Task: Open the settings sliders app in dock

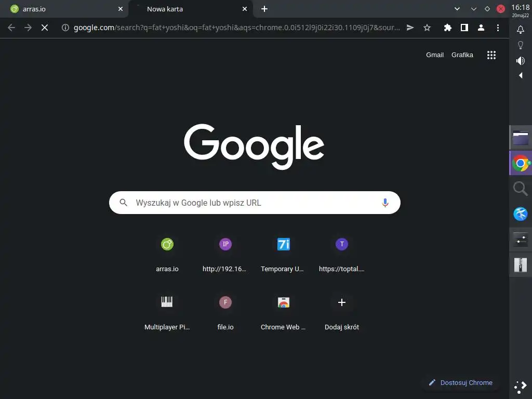Action: point(521,240)
